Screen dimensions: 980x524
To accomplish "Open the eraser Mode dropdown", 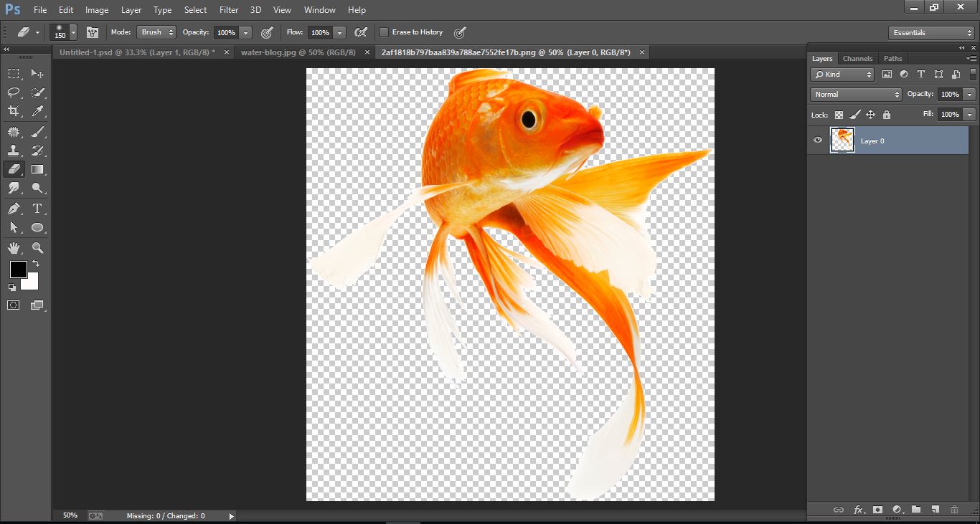I will 155,32.
